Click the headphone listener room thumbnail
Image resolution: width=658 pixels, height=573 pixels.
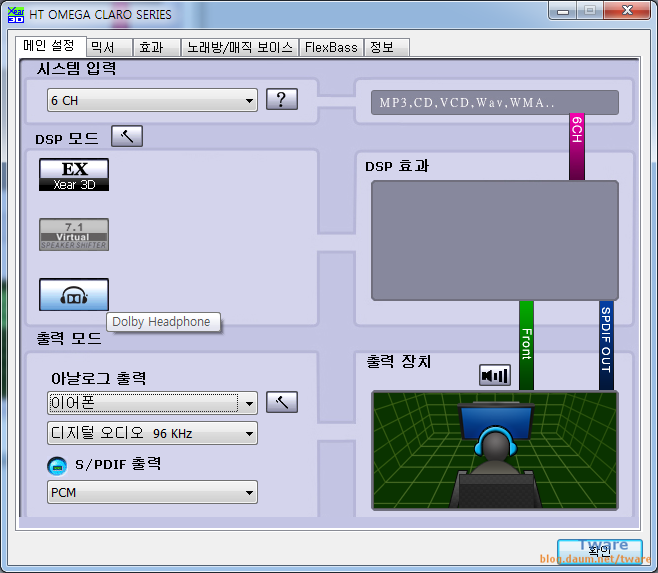point(495,450)
